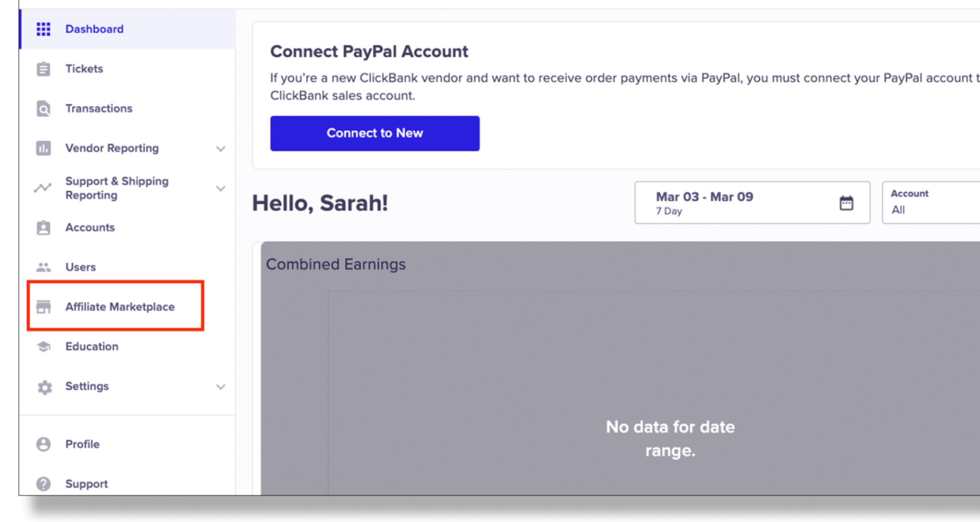
Task: Click the Dashboard grid icon
Action: pyautogui.click(x=43, y=29)
